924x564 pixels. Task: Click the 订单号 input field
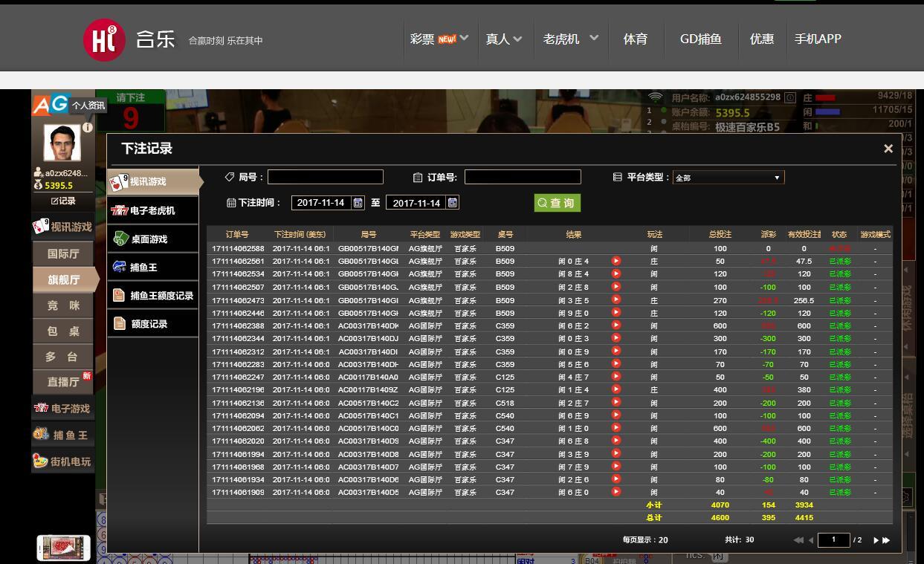pyautogui.click(x=523, y=177)
